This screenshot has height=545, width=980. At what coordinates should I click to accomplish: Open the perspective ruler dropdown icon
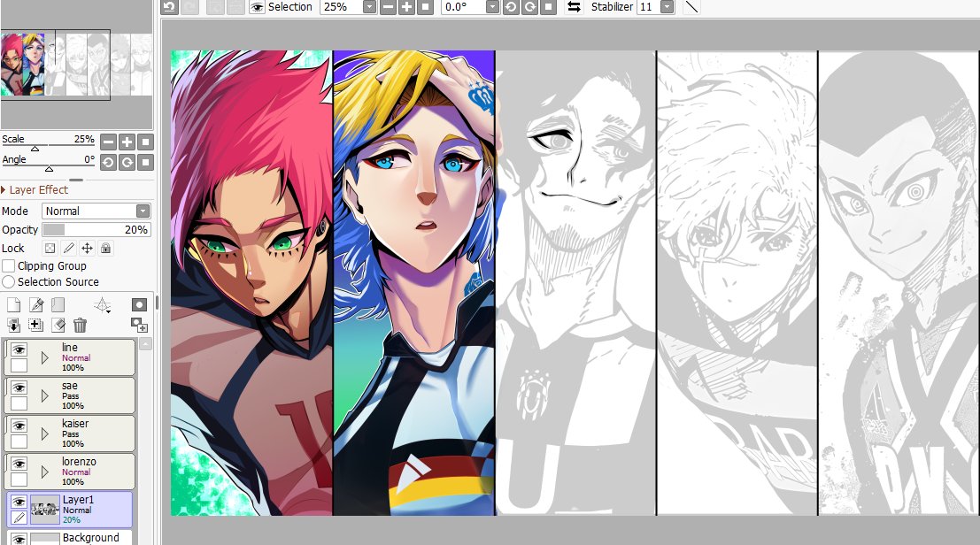tap(103, 305)
